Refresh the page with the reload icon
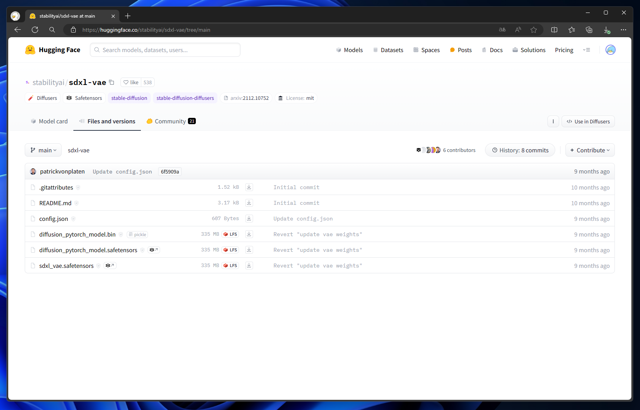640x410 pixels. coord(35,29)
